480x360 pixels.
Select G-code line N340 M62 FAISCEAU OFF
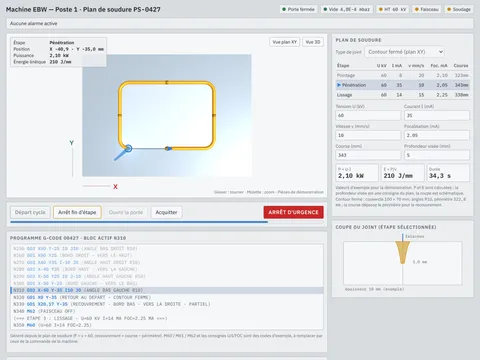pyautogui.click(x=167, y=311)
